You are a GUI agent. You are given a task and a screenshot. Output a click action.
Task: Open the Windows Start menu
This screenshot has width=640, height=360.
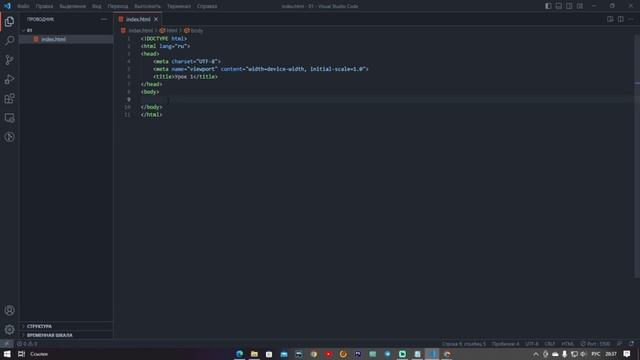coord(7,354)
